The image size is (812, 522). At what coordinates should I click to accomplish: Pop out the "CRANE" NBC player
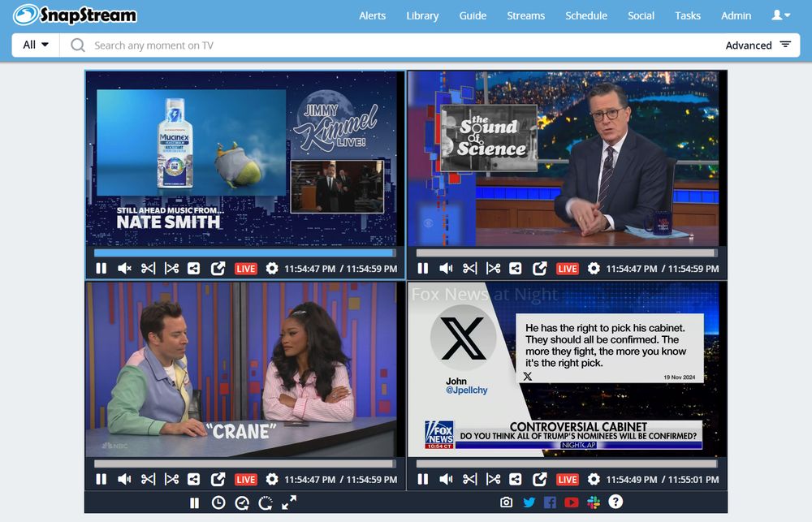218,479
